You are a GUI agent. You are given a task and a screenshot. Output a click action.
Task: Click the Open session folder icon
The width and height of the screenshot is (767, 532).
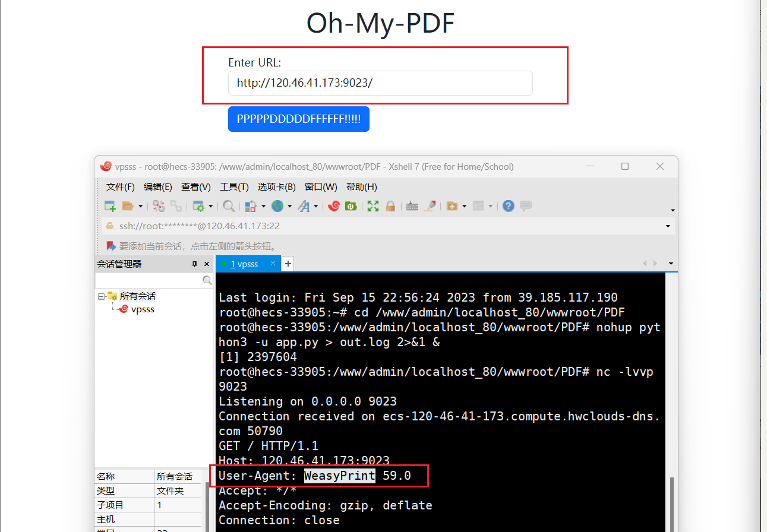(x=128, y=206)
